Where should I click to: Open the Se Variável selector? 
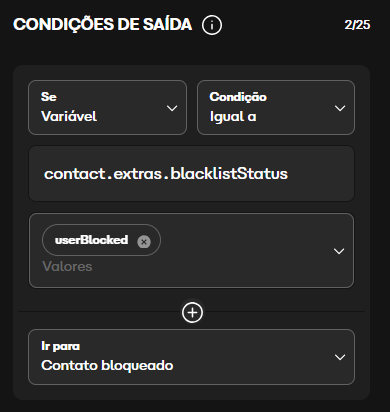[x=107, y=107]
